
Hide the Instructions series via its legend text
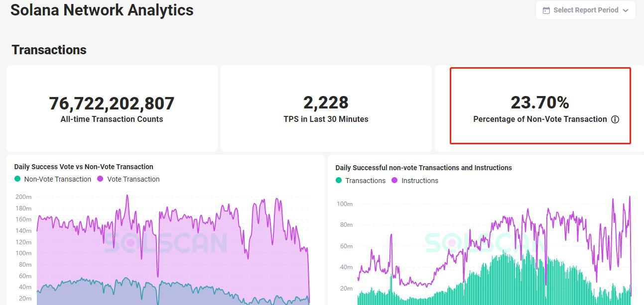tap(420, 181)
